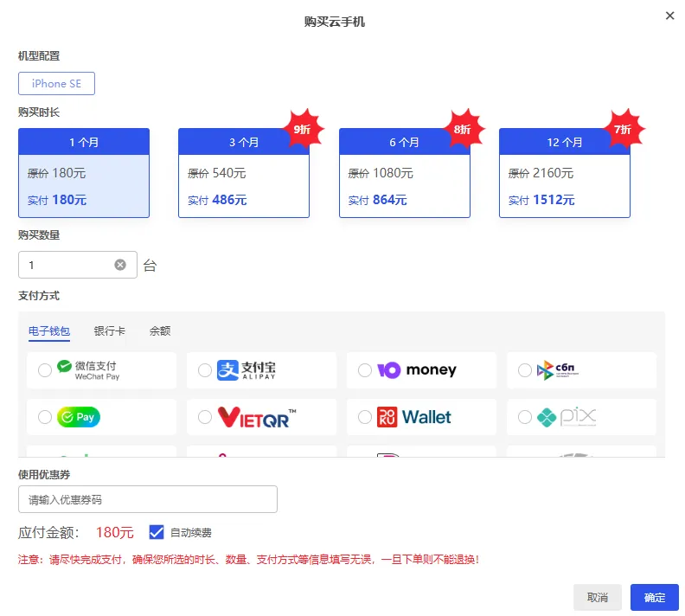This screenshot has width=685, height=616.
Task: Click the 9折 discount badge
Action: [x=303, y=129]
